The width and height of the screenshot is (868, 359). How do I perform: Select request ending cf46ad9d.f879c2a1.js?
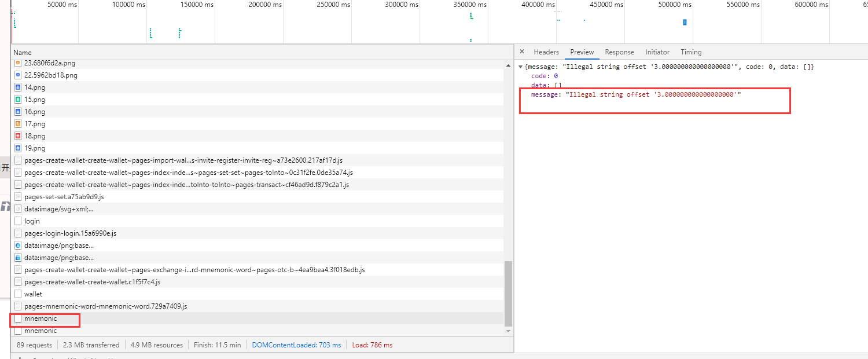(x=257, y=185)
